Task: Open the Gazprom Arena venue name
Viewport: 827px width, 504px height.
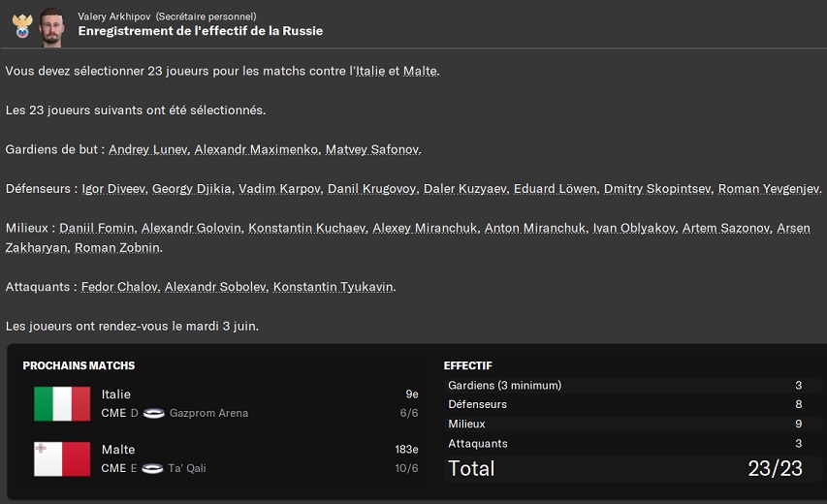Action: [x=208, y=413]
